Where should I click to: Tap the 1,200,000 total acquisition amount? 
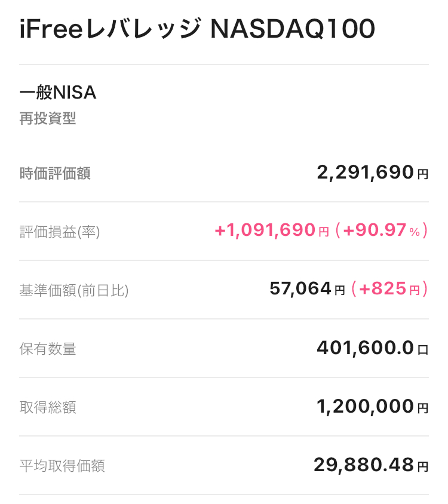tap(365, 407)
